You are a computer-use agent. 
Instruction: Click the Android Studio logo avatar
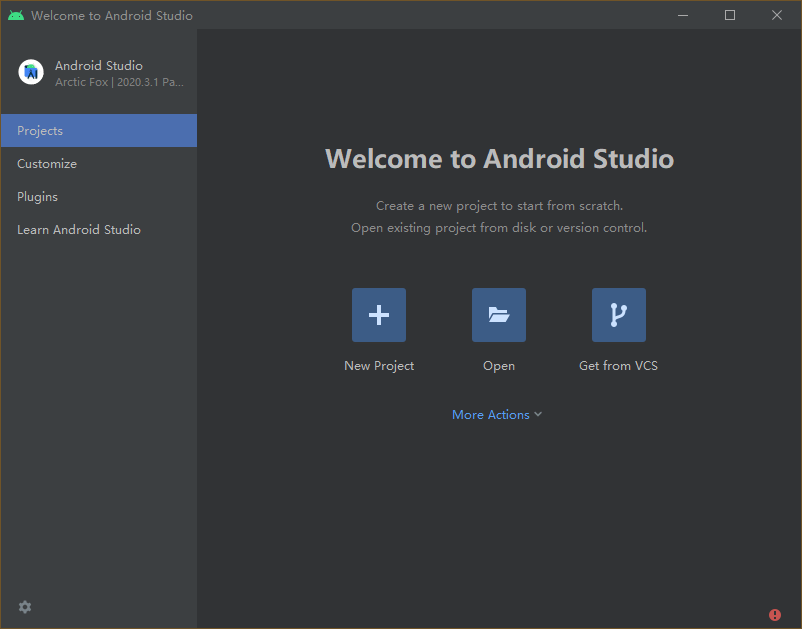pyautogui.click(x=30, y=71)
